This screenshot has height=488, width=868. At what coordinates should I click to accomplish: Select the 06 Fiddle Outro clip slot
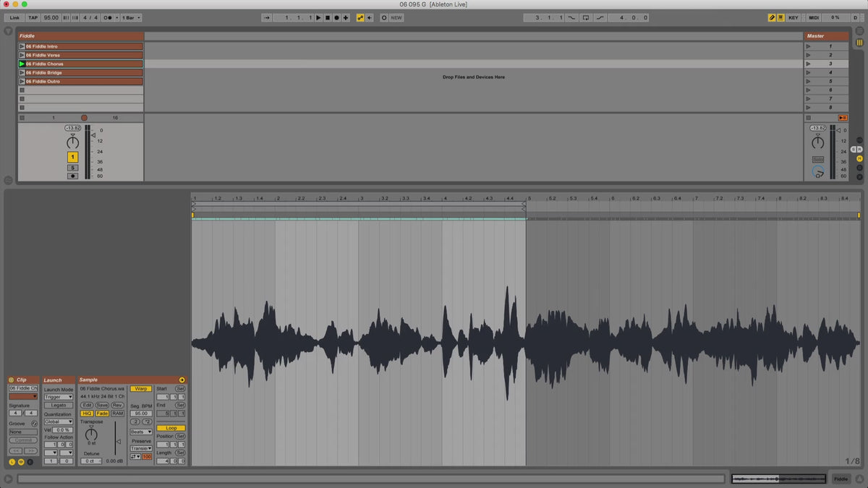[83, 81]
